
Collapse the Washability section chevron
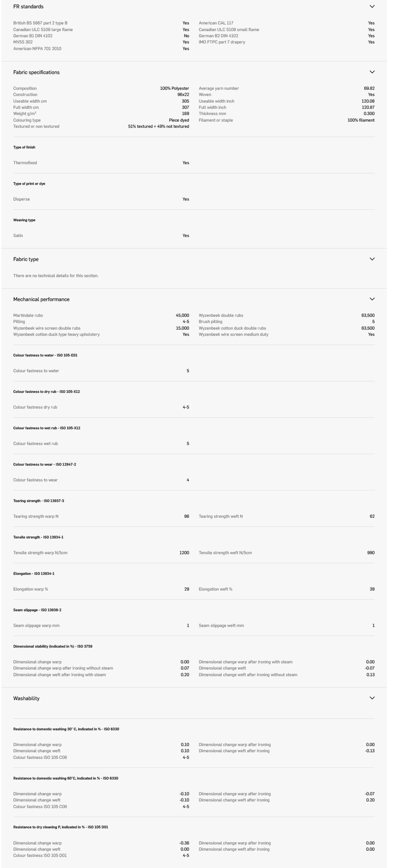click(x=372, y=698)
